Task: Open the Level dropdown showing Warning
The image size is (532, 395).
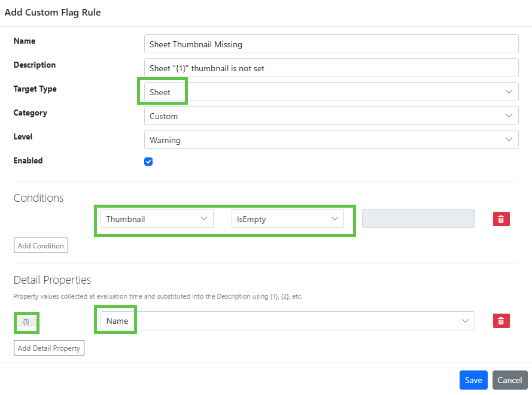Action: coord(331,140)
